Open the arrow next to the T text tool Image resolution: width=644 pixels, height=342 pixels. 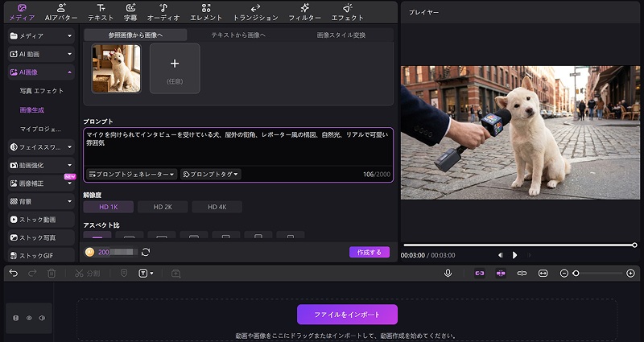pos(152,273)
